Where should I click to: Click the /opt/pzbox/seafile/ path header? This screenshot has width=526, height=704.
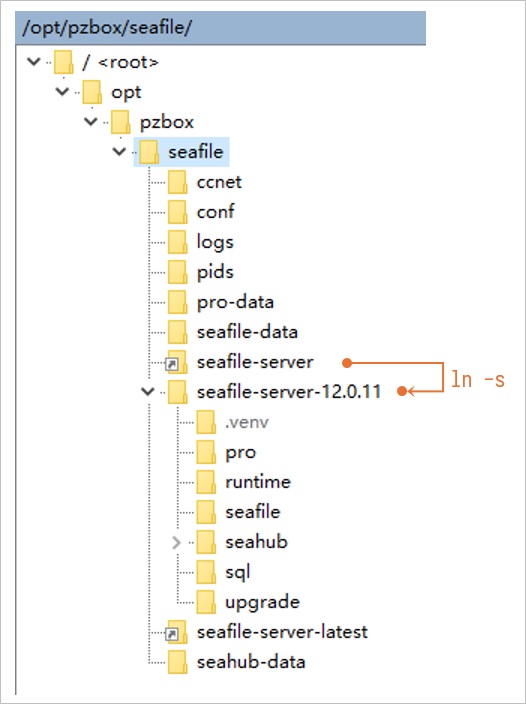[220, 28]
